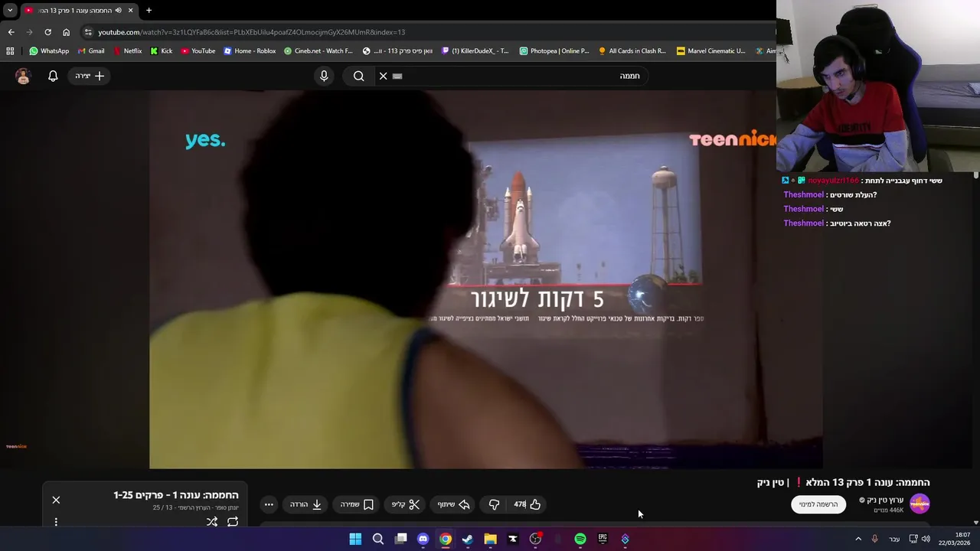Open the apps grid in bookmarks bar
The width and height of the screenshot is (980, 551).
click(x=10, y=51)
